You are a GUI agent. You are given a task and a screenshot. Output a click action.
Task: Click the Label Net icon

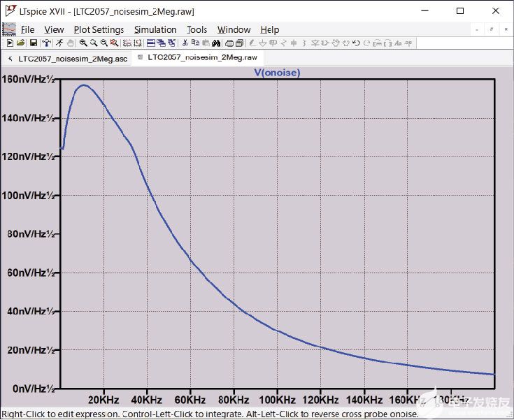[x=273, y=43]
